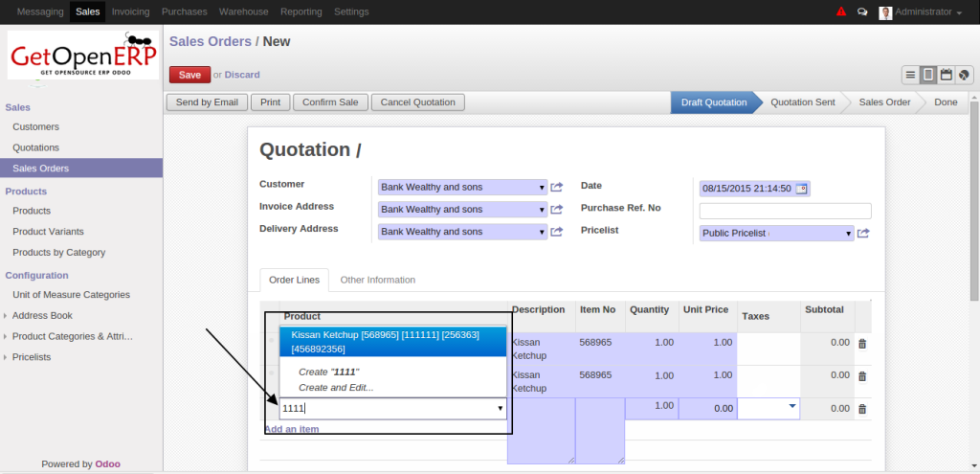
Task: Switch to list view icon
Action: pyautogui.click(x=910, y=75)
